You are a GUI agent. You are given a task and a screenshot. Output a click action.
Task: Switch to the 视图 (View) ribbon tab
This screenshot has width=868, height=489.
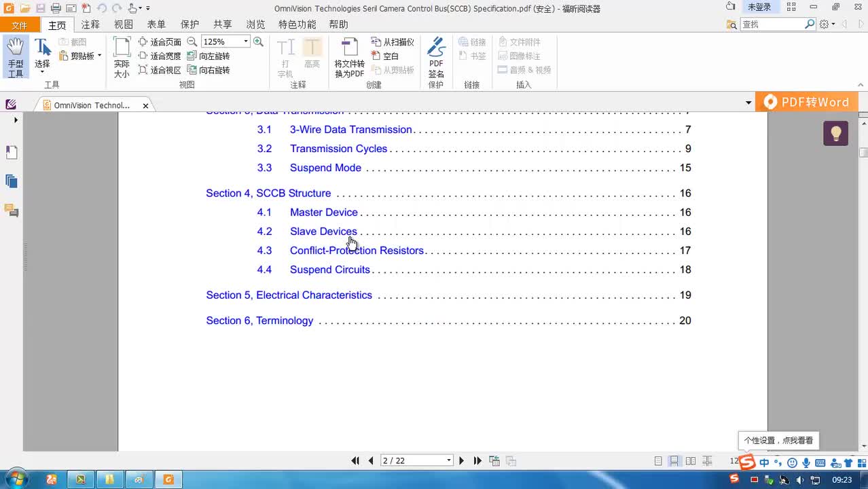tap(124, 24)
